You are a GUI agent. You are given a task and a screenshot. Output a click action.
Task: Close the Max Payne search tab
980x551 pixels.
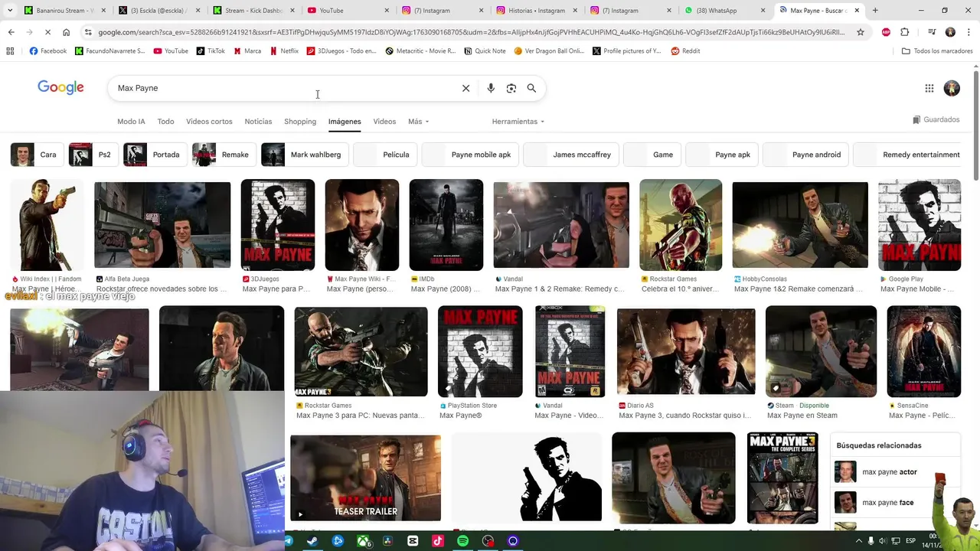point(857,11)
